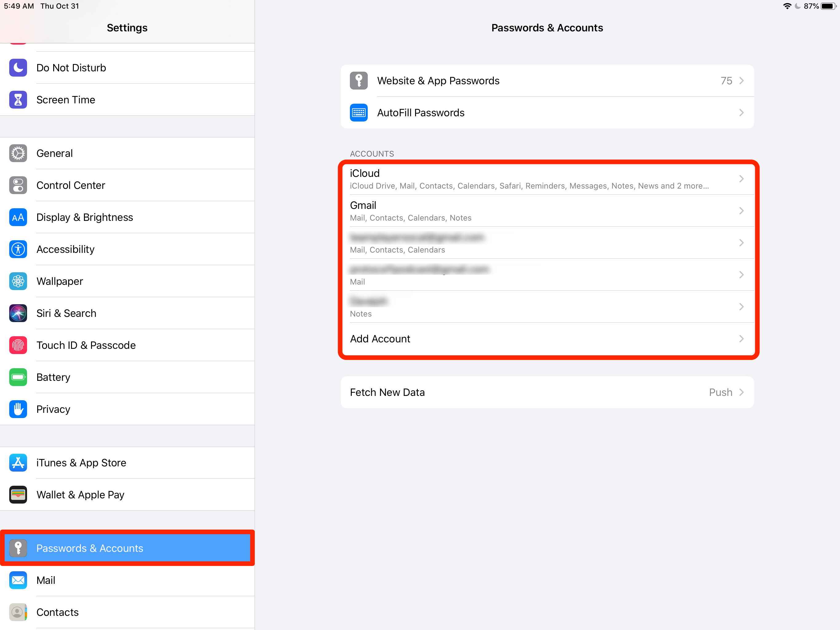Open Wallpaper settings
The width and height of the screenshot is (840, 630).
point(127,281)
